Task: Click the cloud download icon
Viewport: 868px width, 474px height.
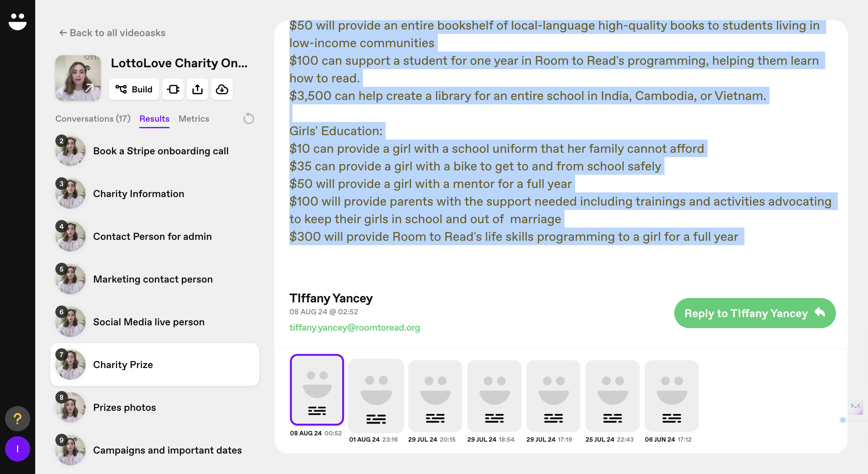Action: point(222,89)
